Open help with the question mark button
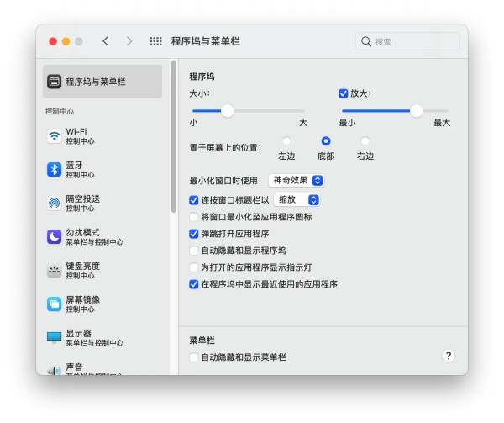Viewport: 504px width, 423px height. 449,356
